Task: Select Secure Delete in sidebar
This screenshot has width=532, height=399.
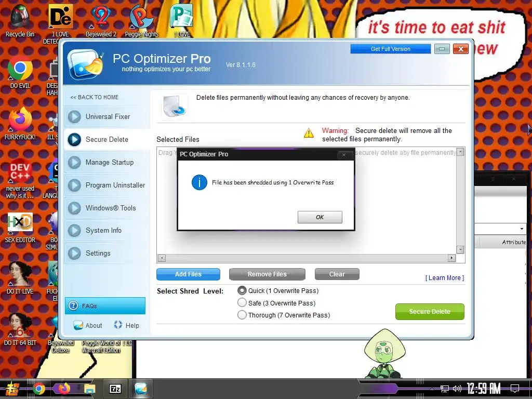Action: (x=107, y=139)
